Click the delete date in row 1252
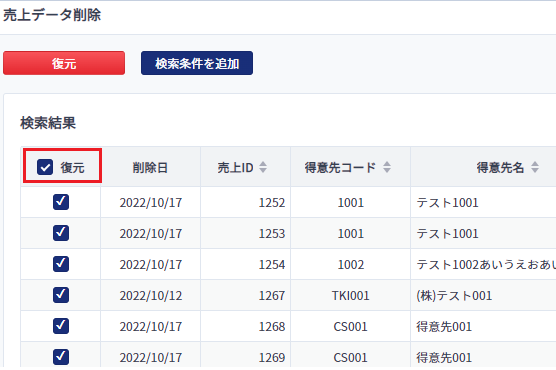 (x=151, y=203)
